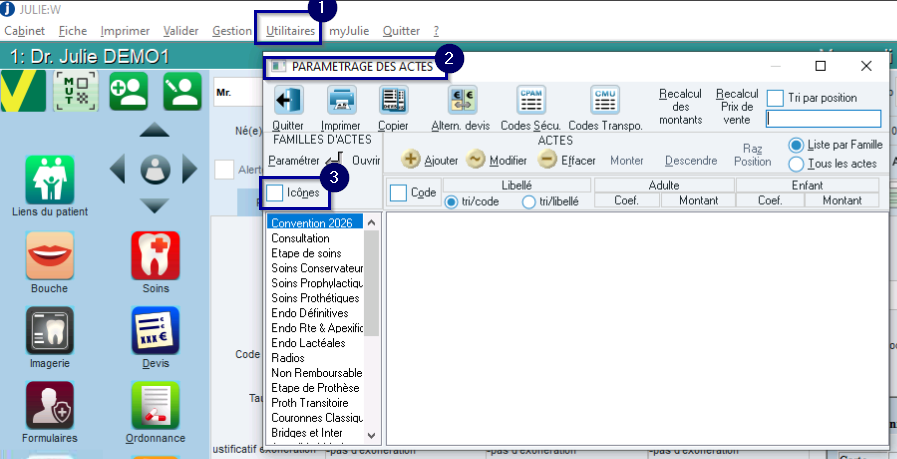Image resolution: width=897 pixels, height=459 pixels.
Task: Click Recalcul Prix de vente
Action: pos(737,107)
